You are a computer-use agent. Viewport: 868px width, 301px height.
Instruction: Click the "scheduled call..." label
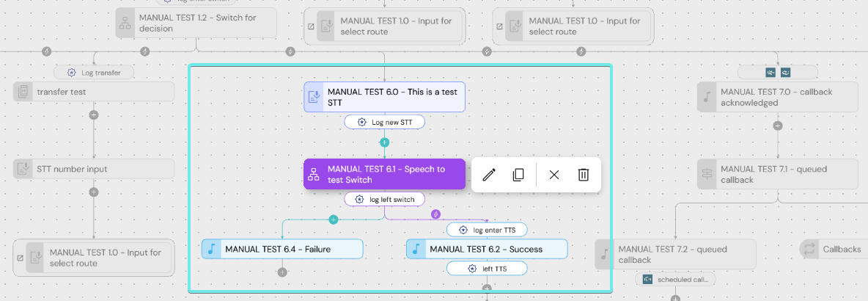[x=675, y=279]
